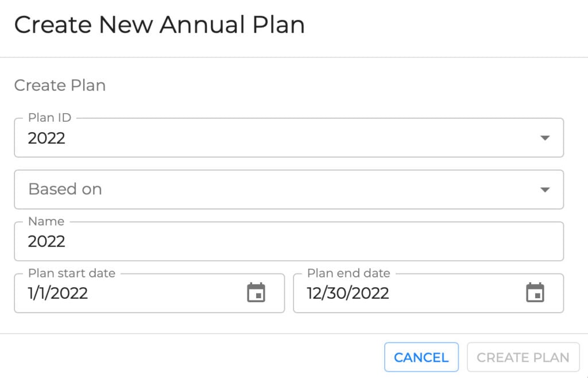Click the Based on placeholder text

[65, 190]
